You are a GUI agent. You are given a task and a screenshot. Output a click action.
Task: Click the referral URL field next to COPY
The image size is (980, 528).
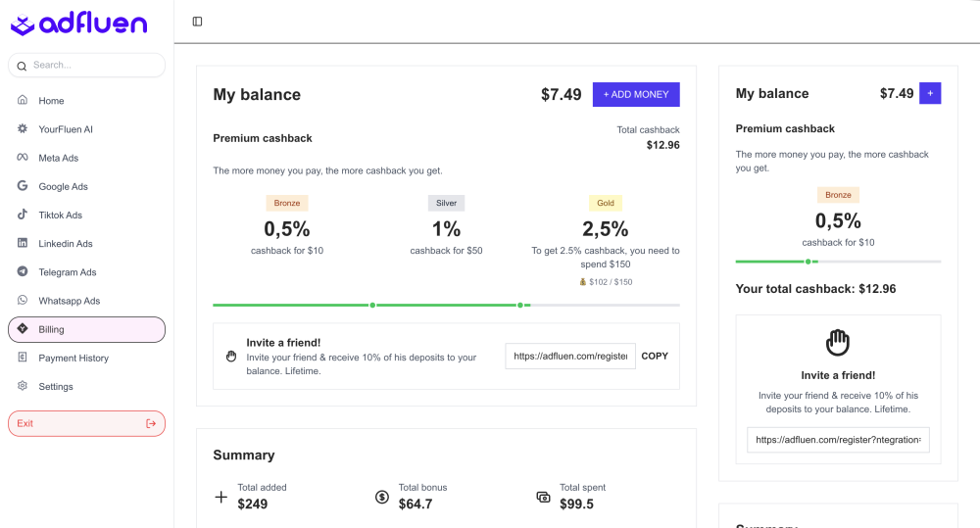click(570, 357)
